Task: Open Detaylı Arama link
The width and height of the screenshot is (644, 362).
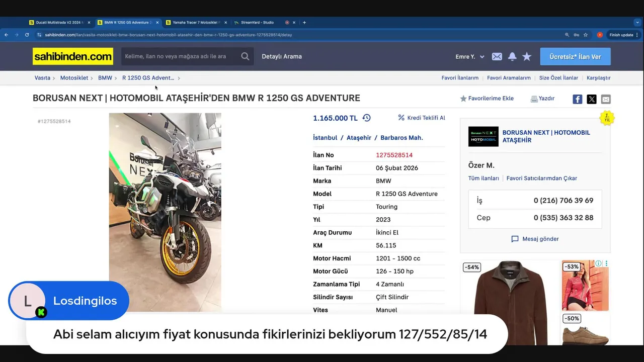Action: point(282,56)
